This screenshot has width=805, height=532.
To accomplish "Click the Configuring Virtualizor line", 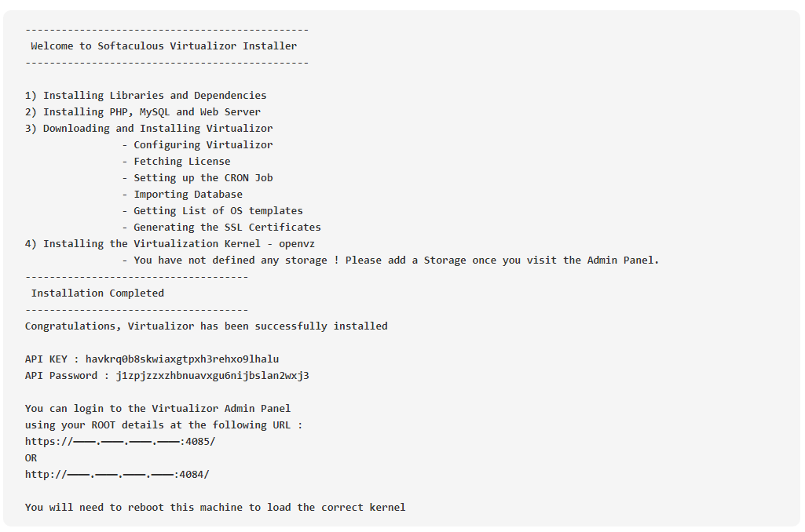I will point(197,144).
